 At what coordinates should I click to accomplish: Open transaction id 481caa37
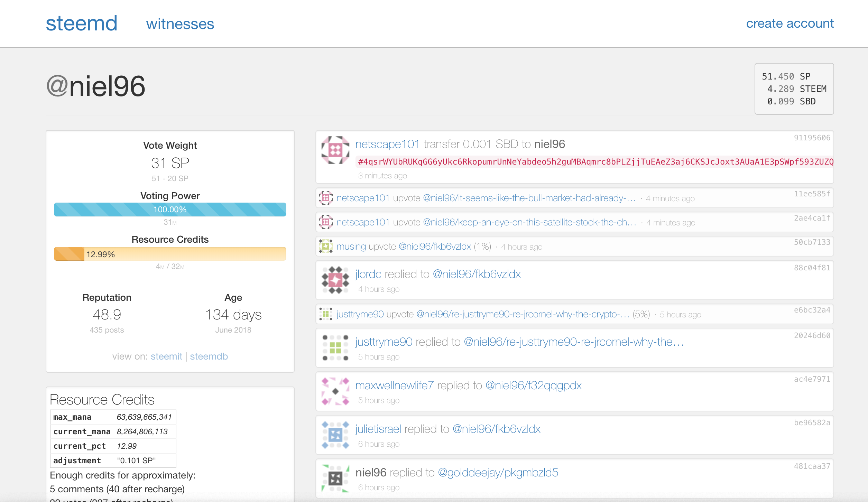[x=812, y=466]
